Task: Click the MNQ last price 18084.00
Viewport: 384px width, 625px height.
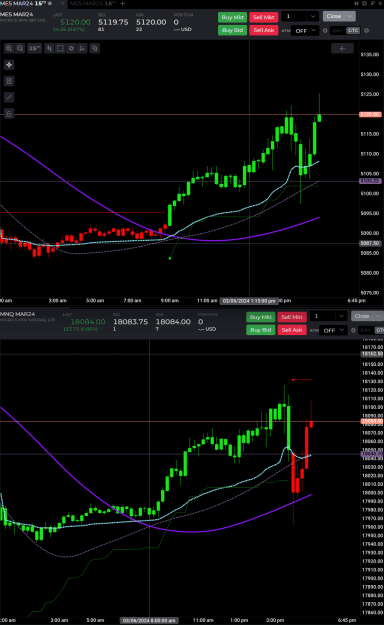Action: click(x=88, y=322)
